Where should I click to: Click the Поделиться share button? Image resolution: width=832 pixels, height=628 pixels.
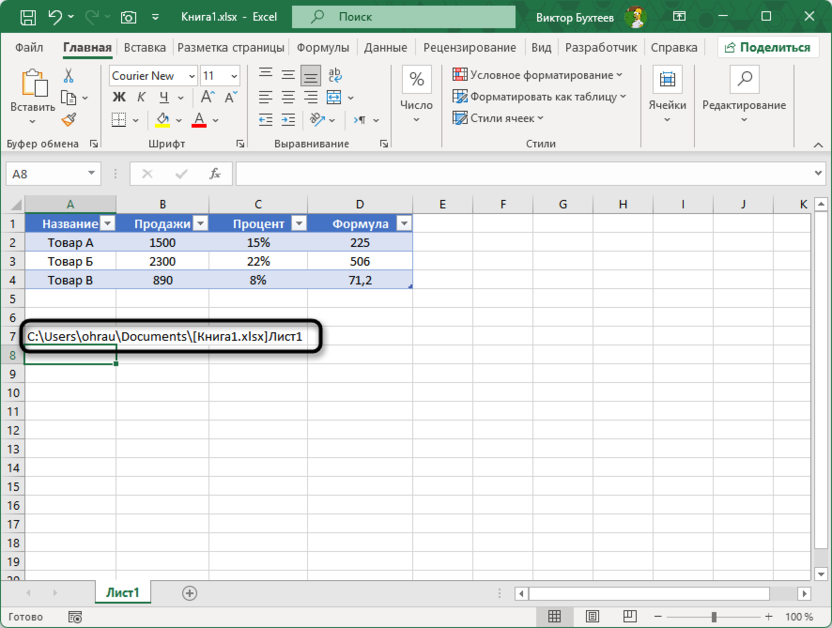(767, 47)
